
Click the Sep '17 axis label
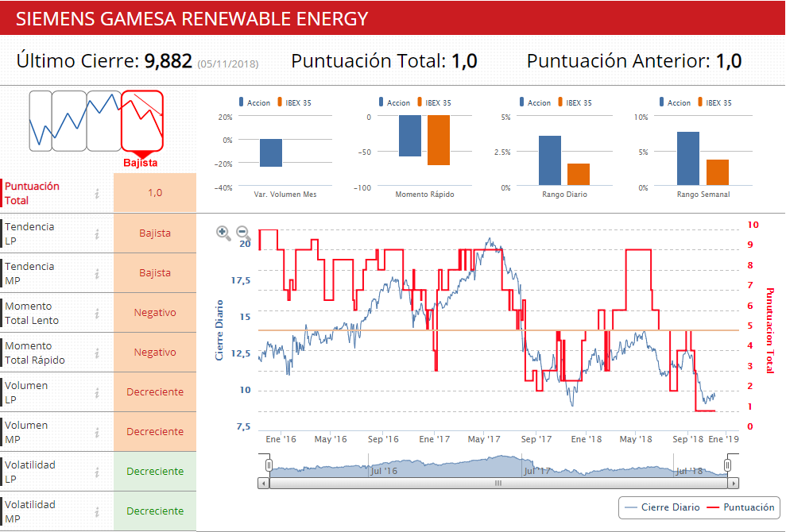point(536,439)
